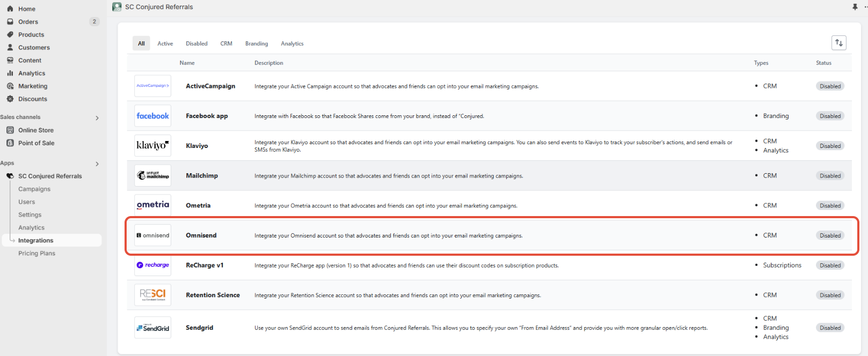Click the SC Conjured Referrals app icon in the sidebar
This screenshot has height=356, width=868.
point(10,176)
